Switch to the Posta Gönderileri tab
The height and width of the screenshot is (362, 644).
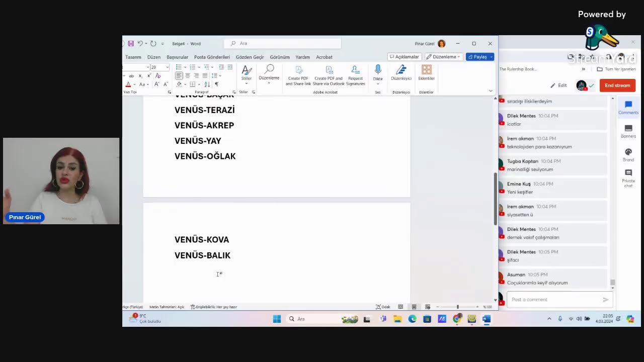(212, 57)
